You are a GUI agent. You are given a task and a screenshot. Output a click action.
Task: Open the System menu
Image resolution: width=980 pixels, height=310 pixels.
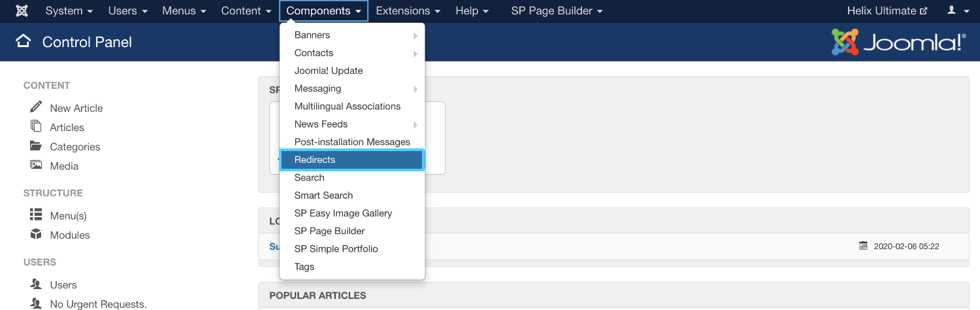coord(69,11)
